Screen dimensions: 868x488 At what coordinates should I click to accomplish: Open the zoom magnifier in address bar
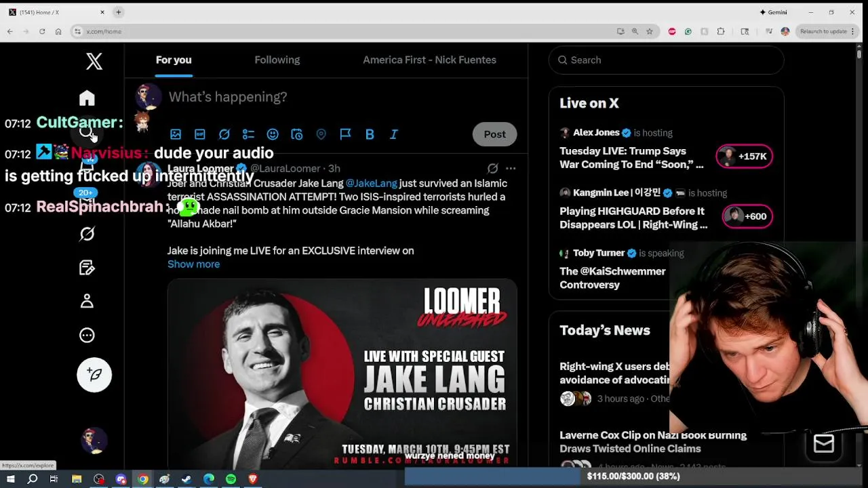[x=635, y=31]
